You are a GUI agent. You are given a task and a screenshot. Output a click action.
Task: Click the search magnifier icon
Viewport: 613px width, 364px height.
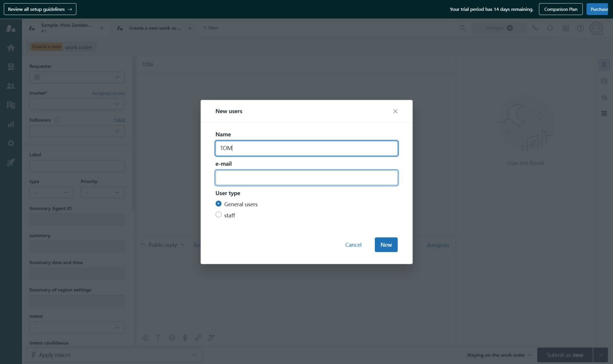462,28
